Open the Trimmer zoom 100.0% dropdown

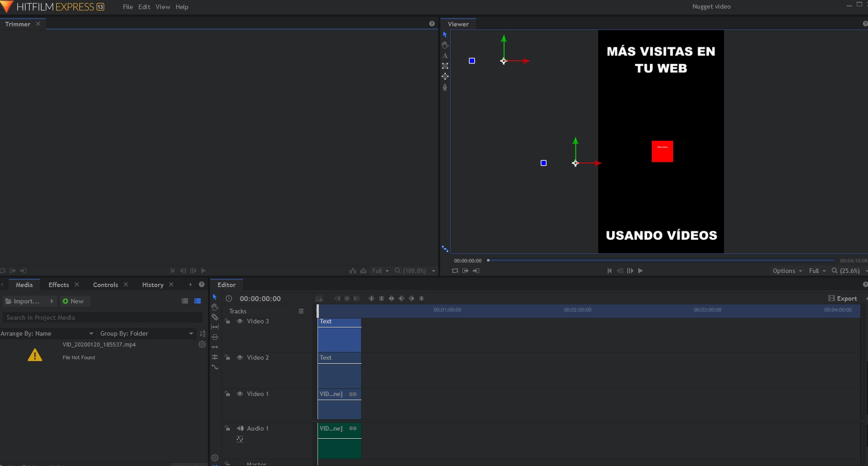click(x=415, y=271)
